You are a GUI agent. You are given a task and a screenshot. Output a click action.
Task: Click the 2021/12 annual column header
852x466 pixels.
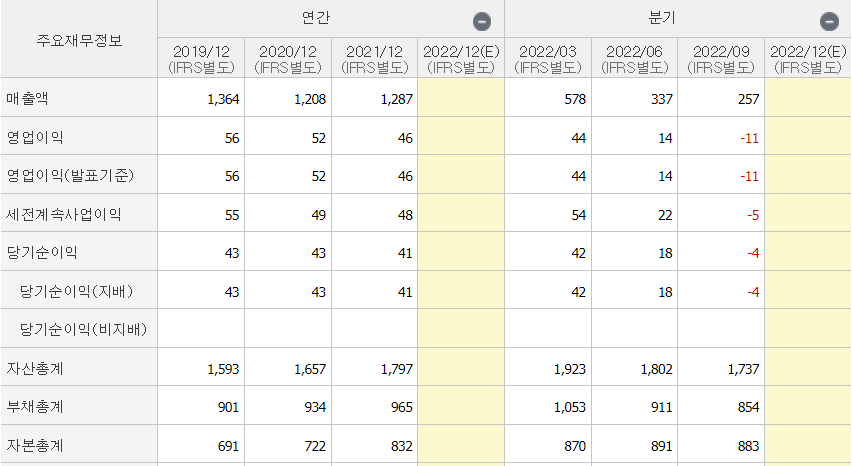click(x=375, y=59)
